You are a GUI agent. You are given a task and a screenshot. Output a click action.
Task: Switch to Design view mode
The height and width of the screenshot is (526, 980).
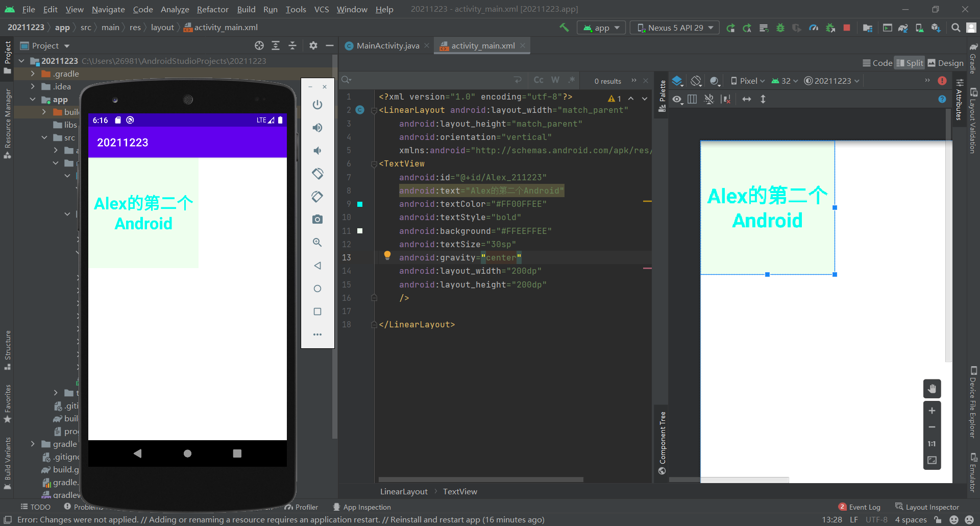point(945,63)
